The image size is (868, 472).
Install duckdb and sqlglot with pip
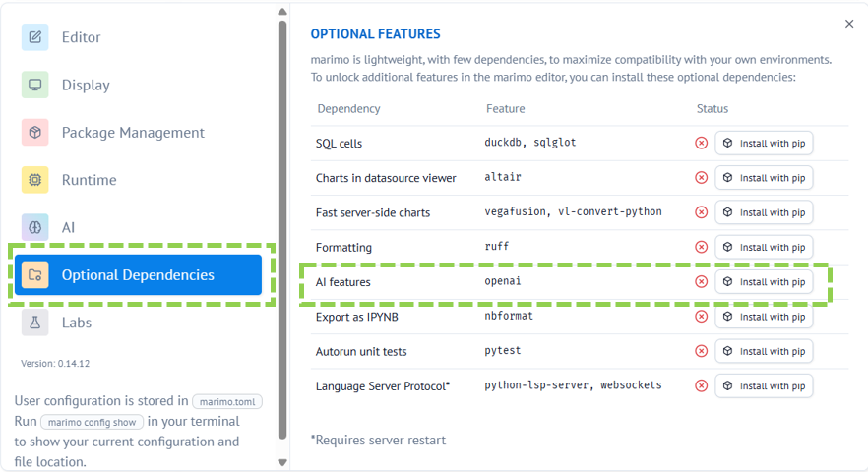point(764,144)
